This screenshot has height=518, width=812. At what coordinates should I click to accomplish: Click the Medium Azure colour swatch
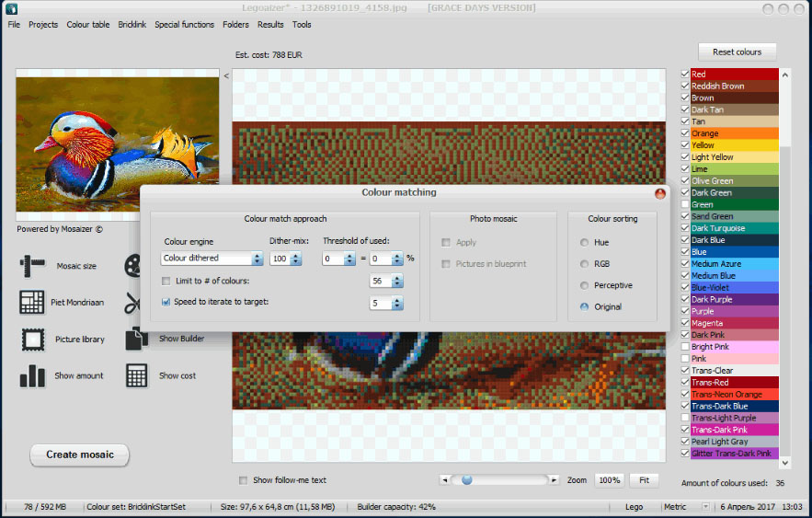pos(735,264)
